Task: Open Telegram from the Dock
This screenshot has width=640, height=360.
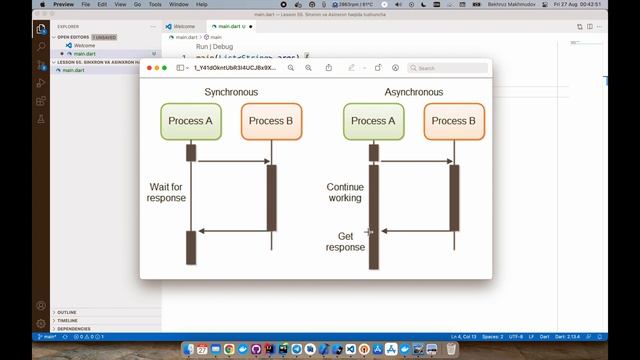Action: click(297, 349)
